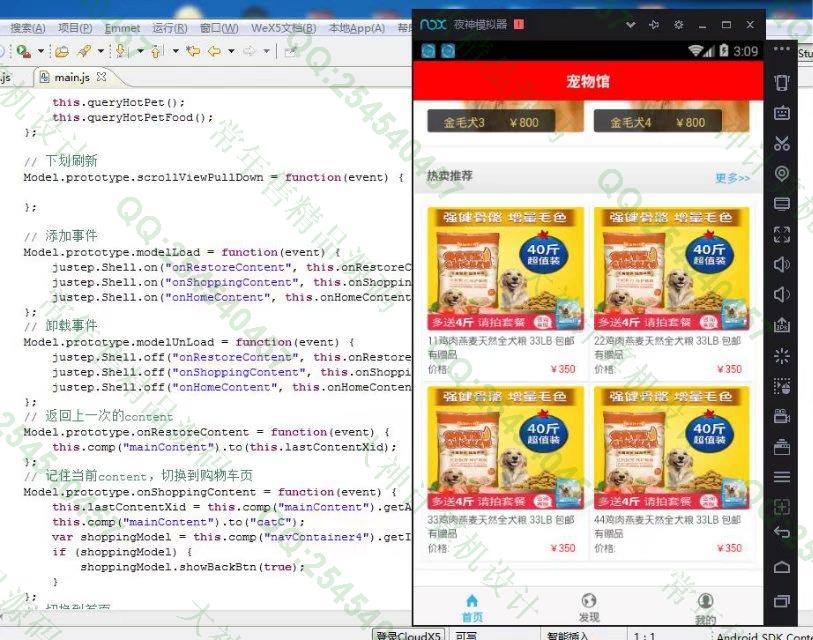
Task: Click the Nox Android back arrow
Action: (782, 532)
